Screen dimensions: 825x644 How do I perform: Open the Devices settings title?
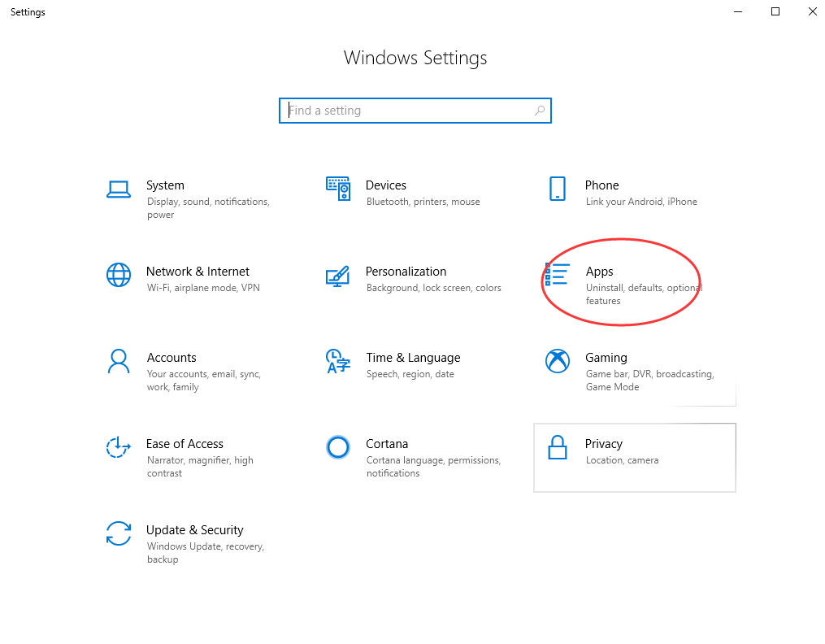(385, 185)
